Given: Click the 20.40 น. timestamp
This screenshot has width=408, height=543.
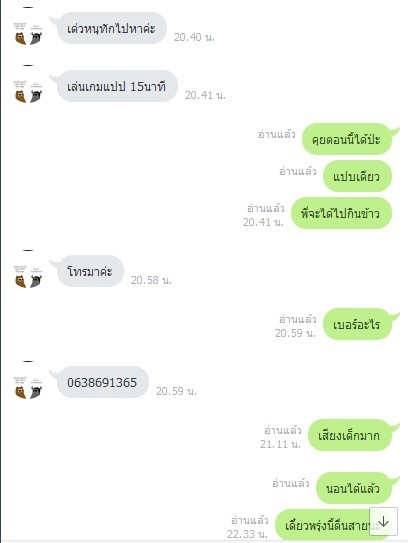Looking at the screenshot, I should click(194, 37).
